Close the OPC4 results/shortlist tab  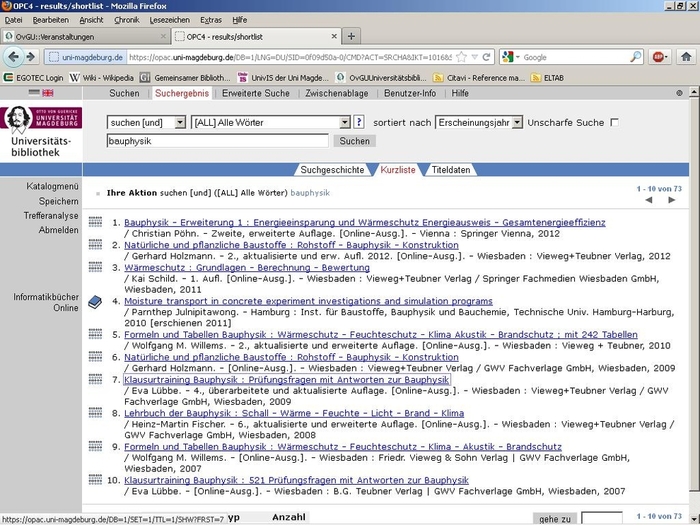[334, 36]
